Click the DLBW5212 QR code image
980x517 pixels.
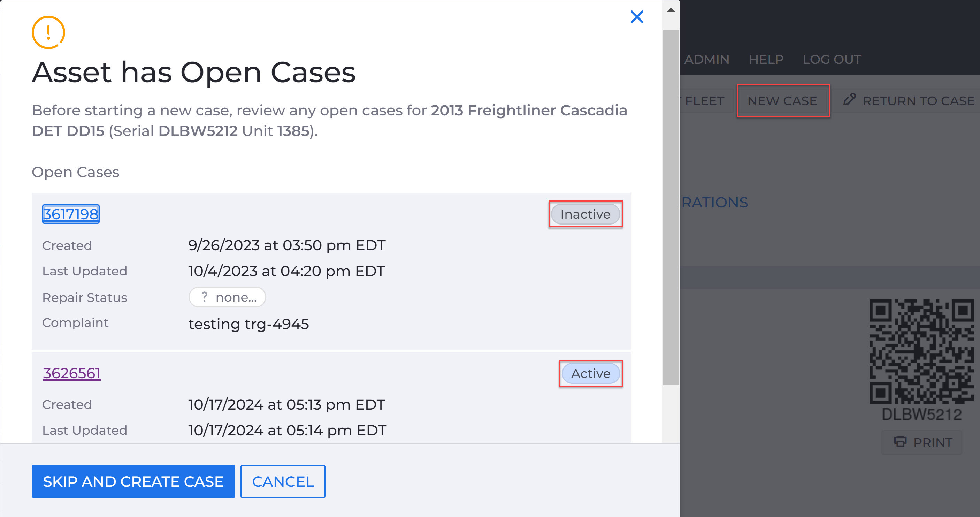click(x=921, y=351)
